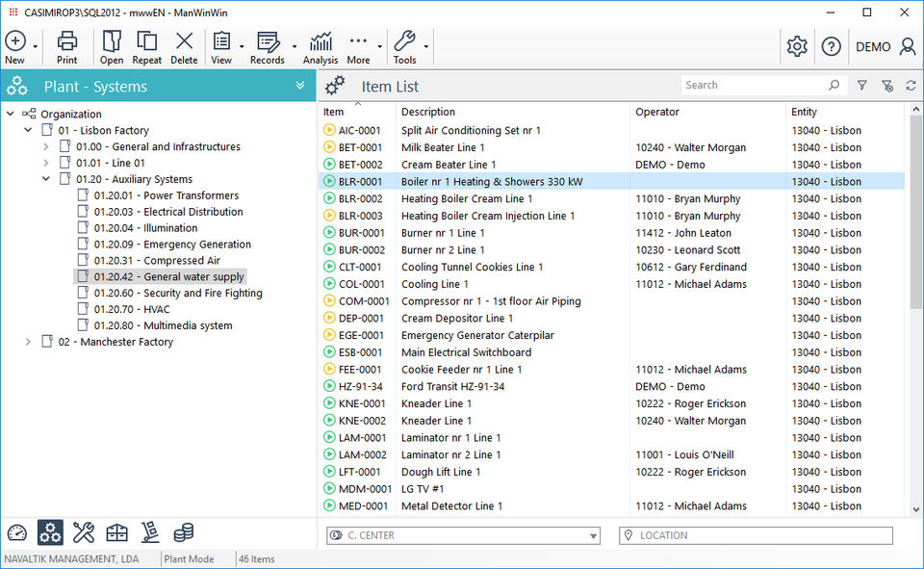Open the C. CENTER dropdown

point(593,536)
